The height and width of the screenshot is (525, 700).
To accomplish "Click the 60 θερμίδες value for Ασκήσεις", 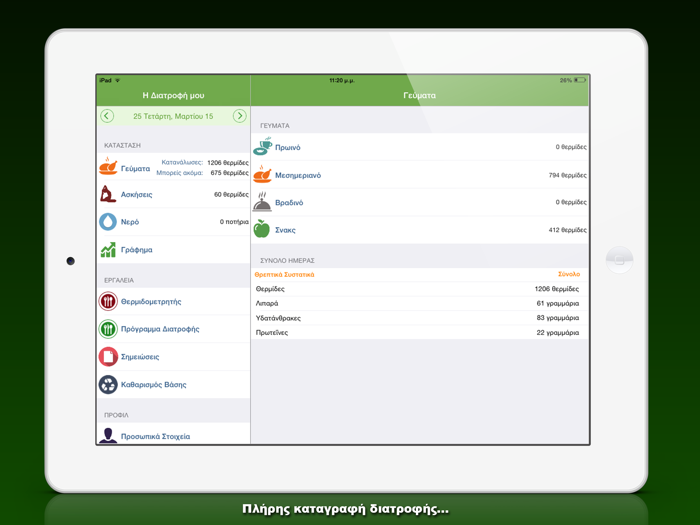I will [x=231, y=195].
